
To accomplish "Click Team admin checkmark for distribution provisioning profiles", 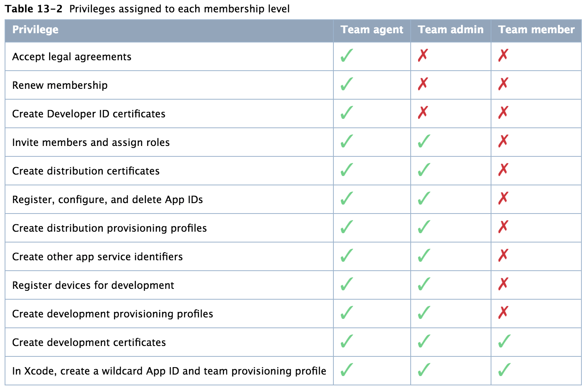I will [424, 227].
